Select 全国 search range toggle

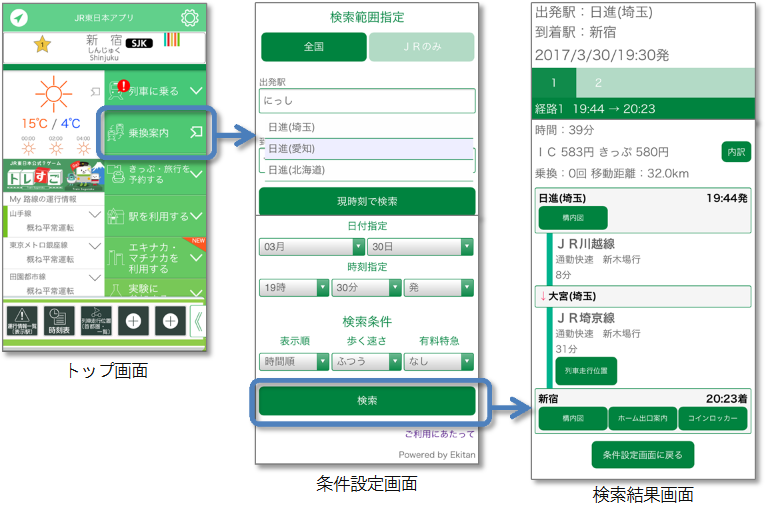[x=314, y=47]
